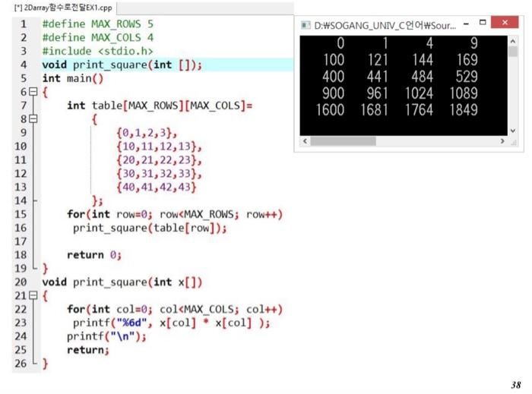The height and width of the screenshot is (394, 532).
Task: Click the "{10,11,12,13}," row initializer
Action: (159, 147)
